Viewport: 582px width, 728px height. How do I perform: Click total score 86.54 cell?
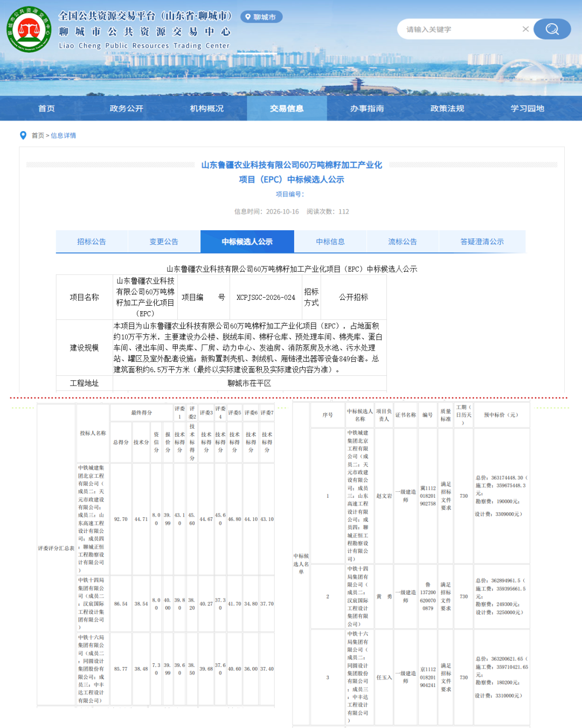(x=121, y=604)
